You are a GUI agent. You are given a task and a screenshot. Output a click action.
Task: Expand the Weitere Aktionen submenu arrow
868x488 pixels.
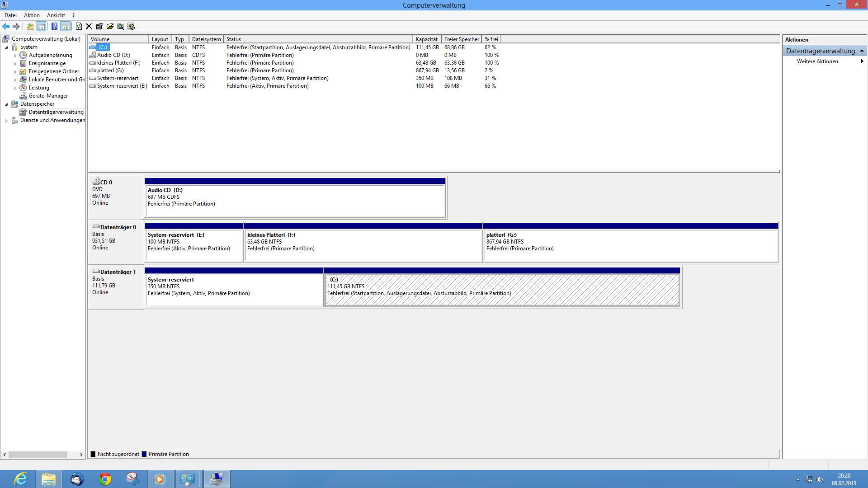coord(862,61)
